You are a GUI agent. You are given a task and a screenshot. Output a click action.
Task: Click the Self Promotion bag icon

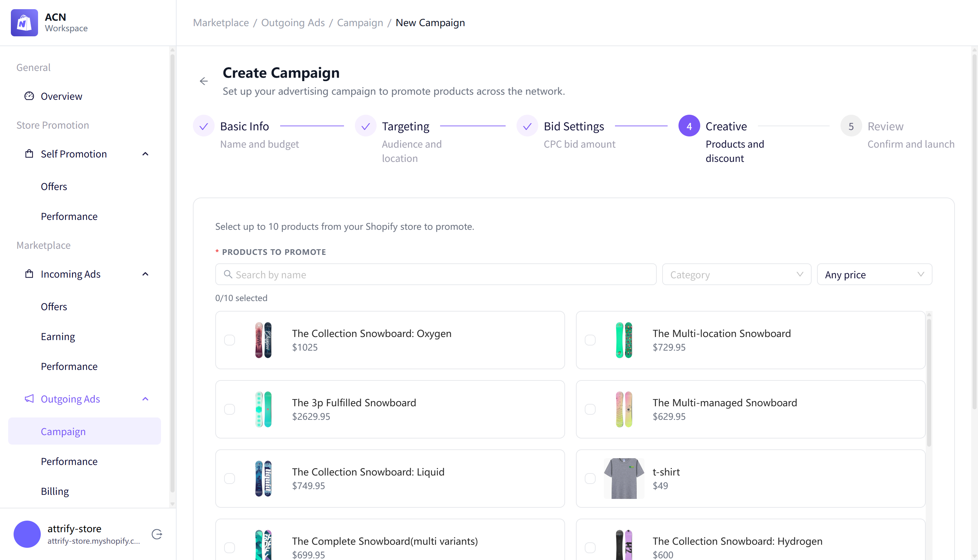pyautogui.click(x=29, y=154)
